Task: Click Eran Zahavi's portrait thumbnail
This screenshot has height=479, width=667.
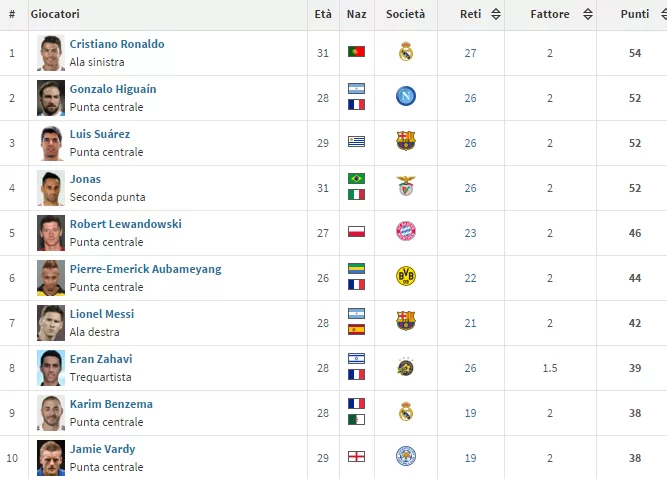Action: [51, 367]
